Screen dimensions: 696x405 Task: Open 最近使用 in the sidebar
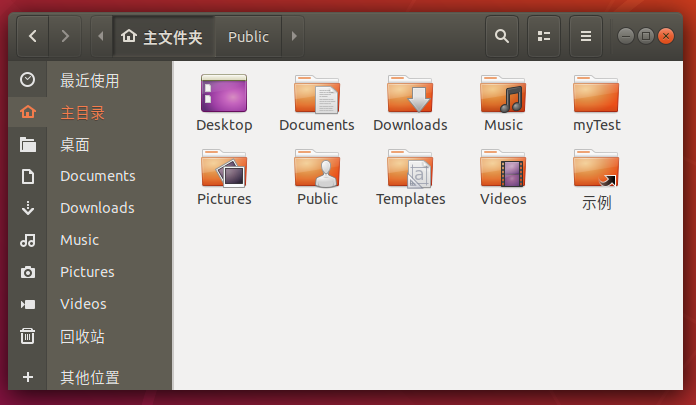point(89,80)
